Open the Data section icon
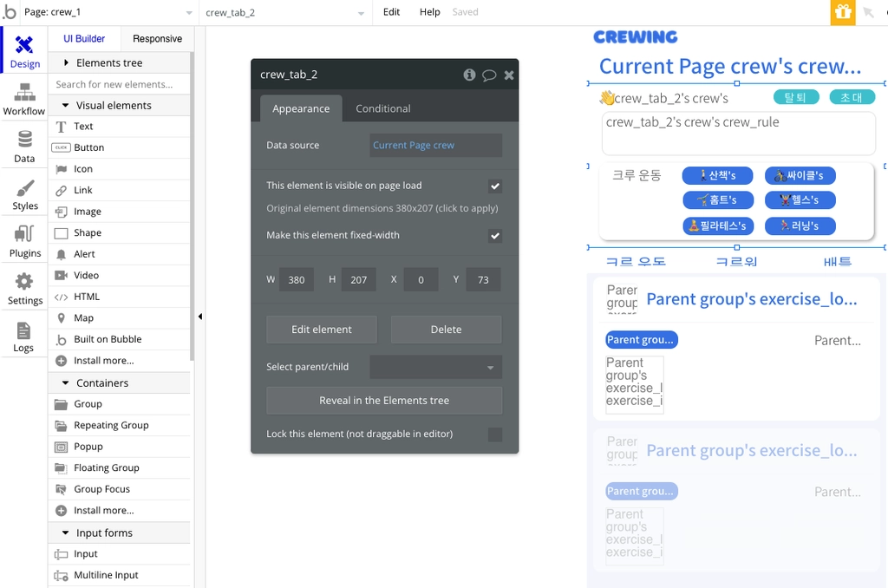This screenshot has height=588, width=888. pyautogui.click(x=24, y=140)
